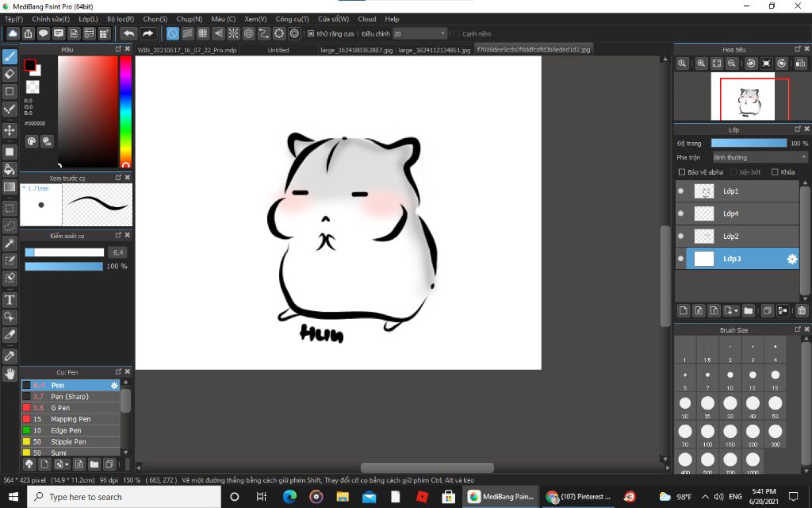Click the Redo arrow in toolbar
This screenshot has width=812, height=508.
tap(148, 33)
